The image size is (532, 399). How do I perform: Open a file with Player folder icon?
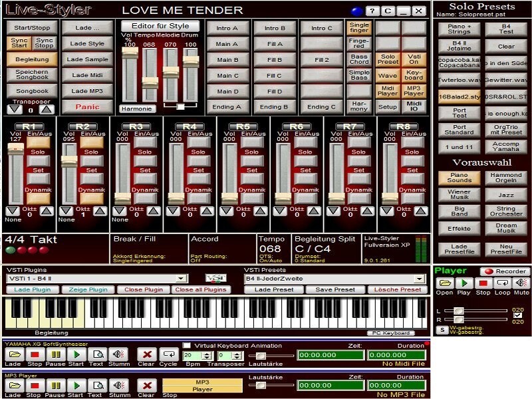[445, 283]
